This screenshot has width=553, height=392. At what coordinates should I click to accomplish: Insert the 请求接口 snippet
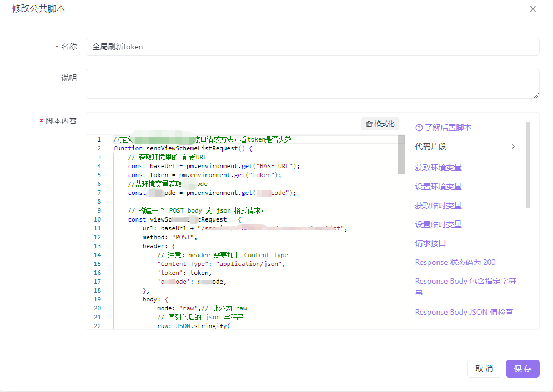click(x=431, y=243)
